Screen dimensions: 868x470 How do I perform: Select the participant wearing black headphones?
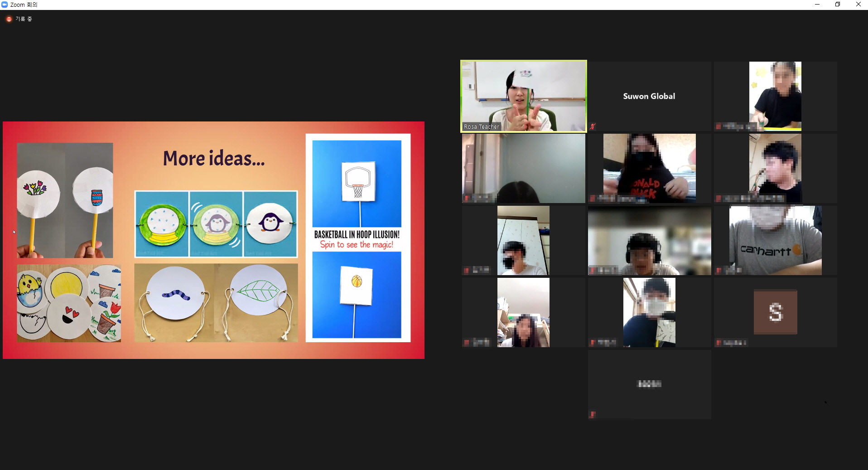[649, 240]
